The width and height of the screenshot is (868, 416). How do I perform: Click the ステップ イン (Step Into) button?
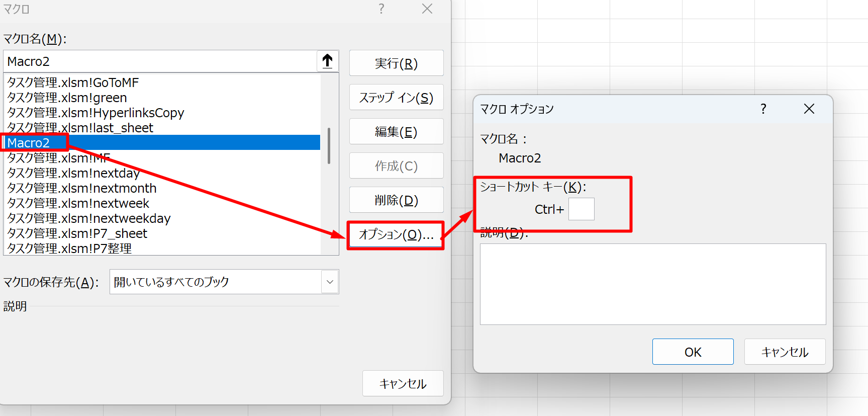(396, 97)
